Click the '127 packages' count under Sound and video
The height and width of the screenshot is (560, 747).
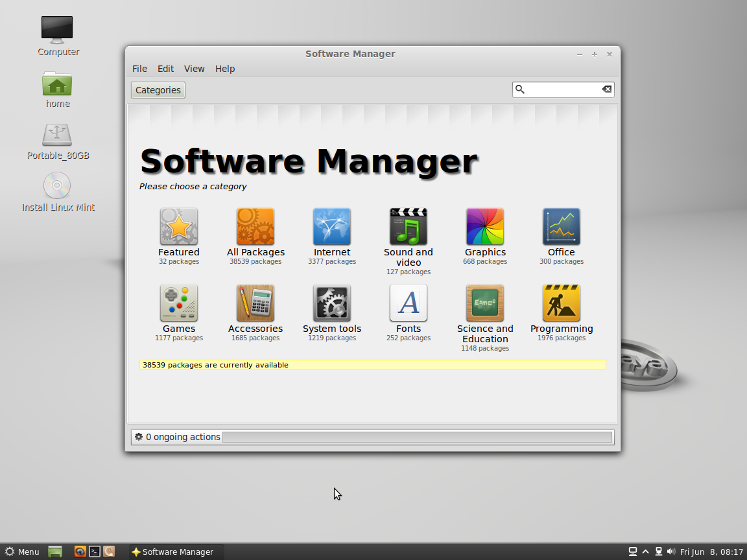coord(409,272)
